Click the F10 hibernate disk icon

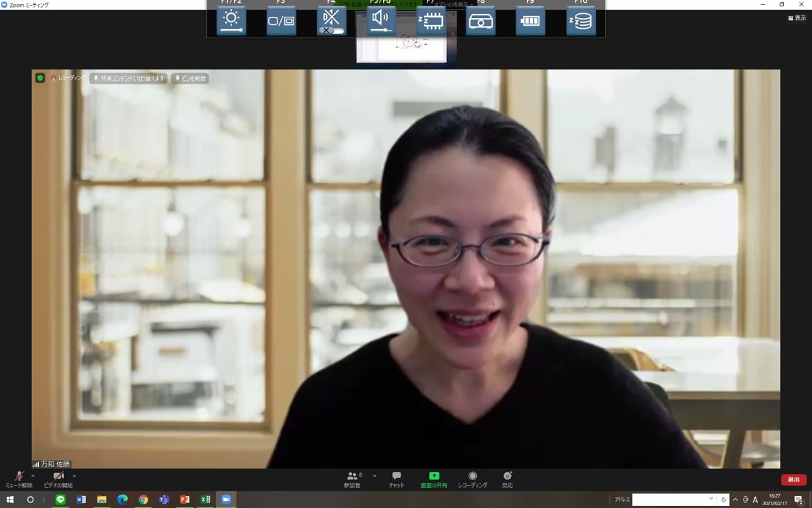point(580,21)
